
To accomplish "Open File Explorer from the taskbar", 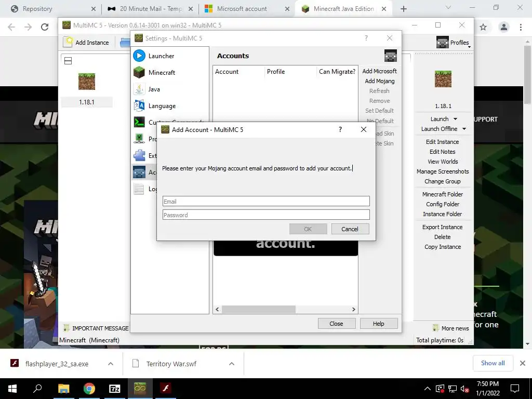I will [63, 389].
